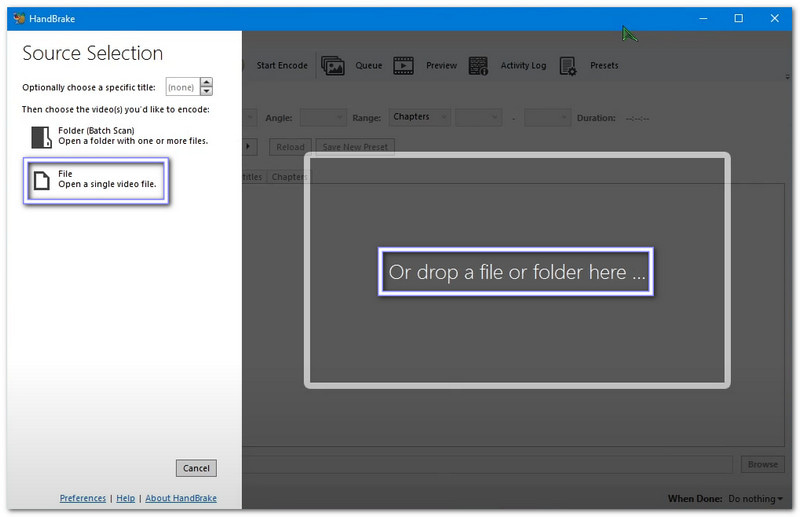This screenshot has width=800, height=517.
Task: Click the File document icon
Action: point(41,180)
